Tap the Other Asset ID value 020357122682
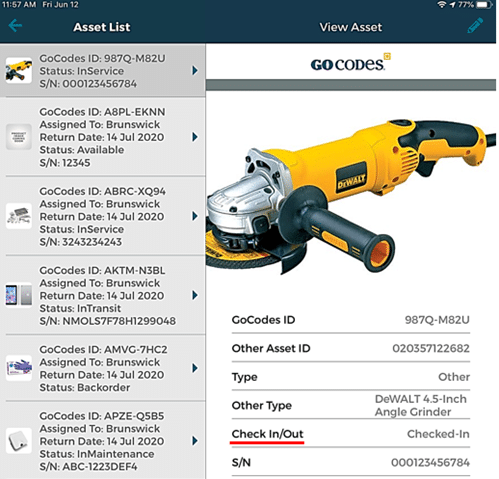 coord(431,348)
